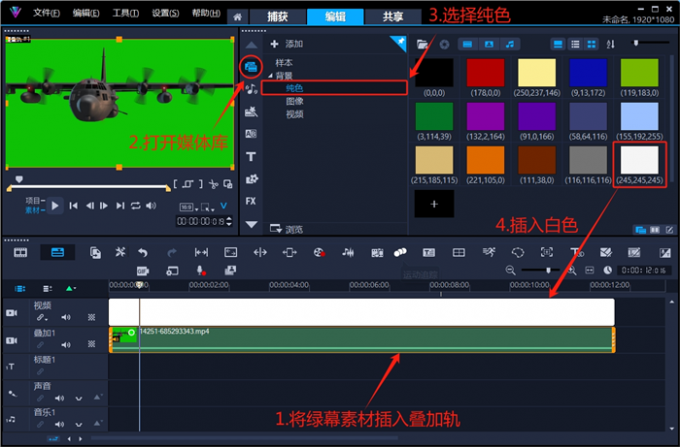Click the Undo arrow in timeline toolbar
The image size is (680, 447).
click(144, 252)
